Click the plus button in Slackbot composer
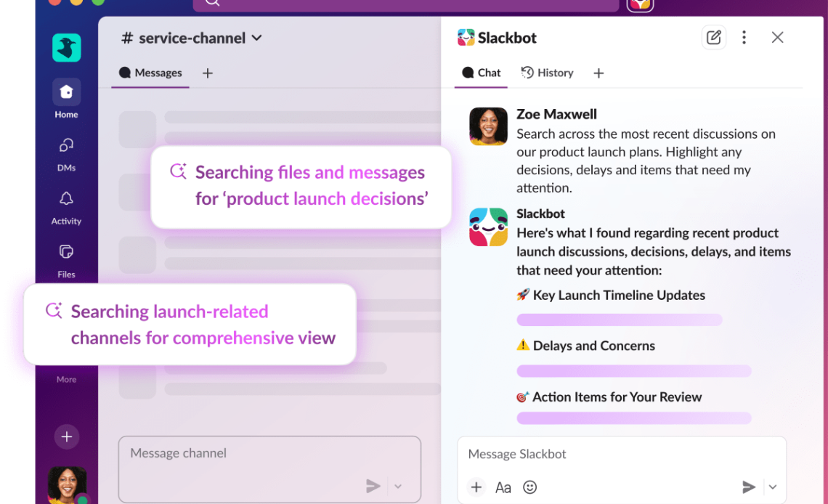 476,487
